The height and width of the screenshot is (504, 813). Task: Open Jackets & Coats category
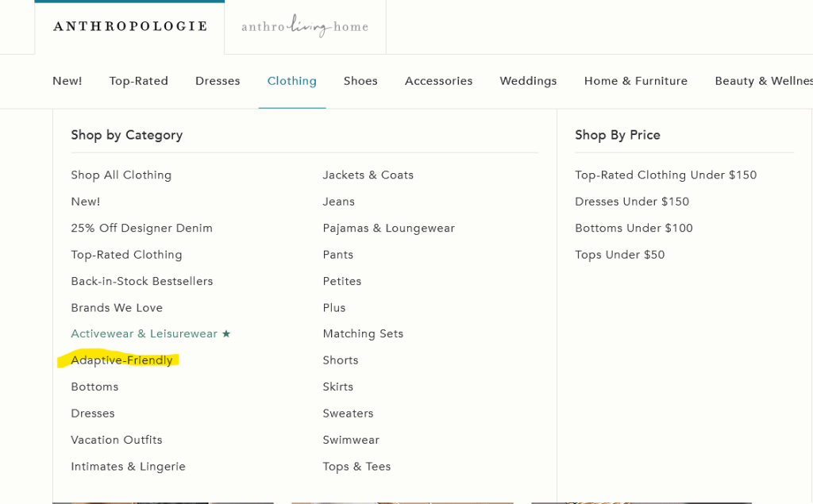(x=368, y=175)
